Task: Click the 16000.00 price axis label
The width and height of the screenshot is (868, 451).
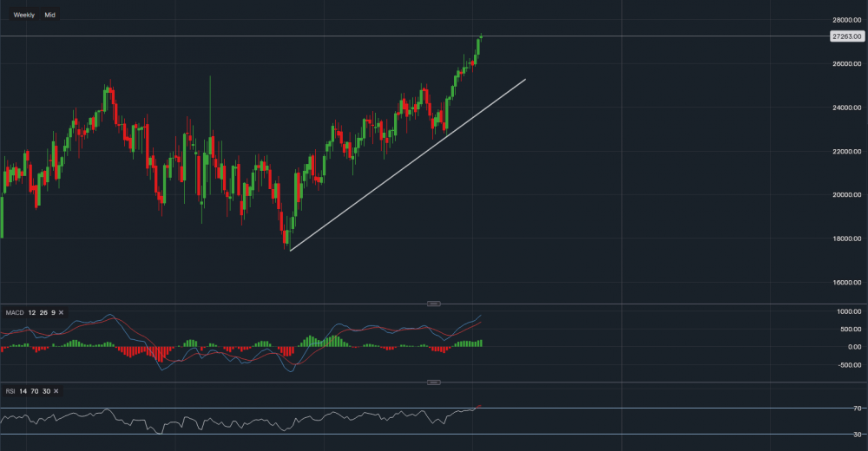Action: coord(846,283)
